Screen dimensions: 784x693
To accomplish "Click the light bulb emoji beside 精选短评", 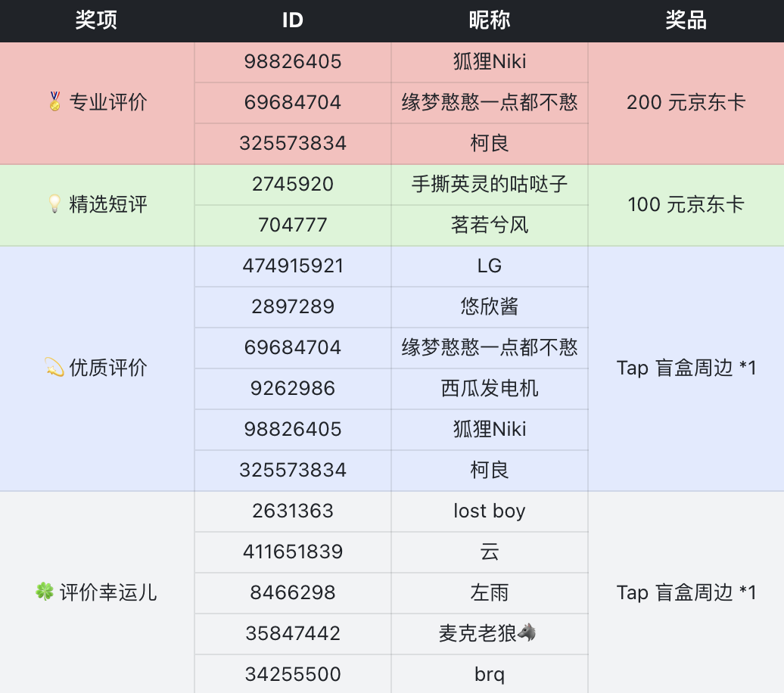I will (54, 204).
